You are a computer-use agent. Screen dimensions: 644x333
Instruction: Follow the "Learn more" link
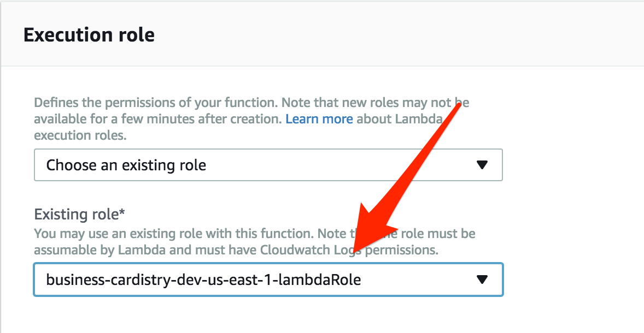click(319, 118)
